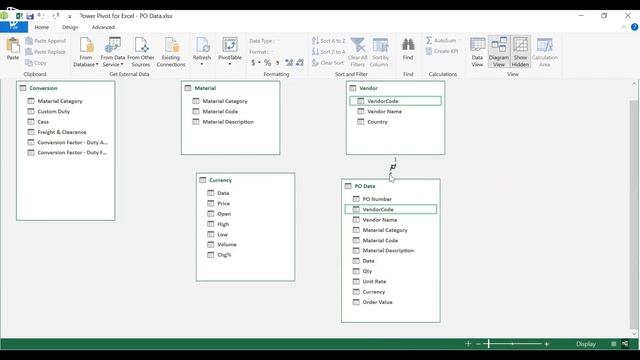This screenshot has height=360, width=640.
Task: Select the PO Data table header
Action: (391, 186)
